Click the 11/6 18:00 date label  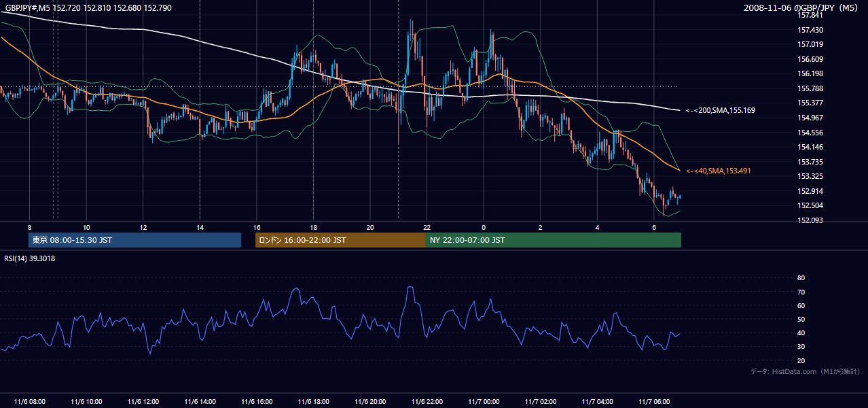tap(313, 401)
